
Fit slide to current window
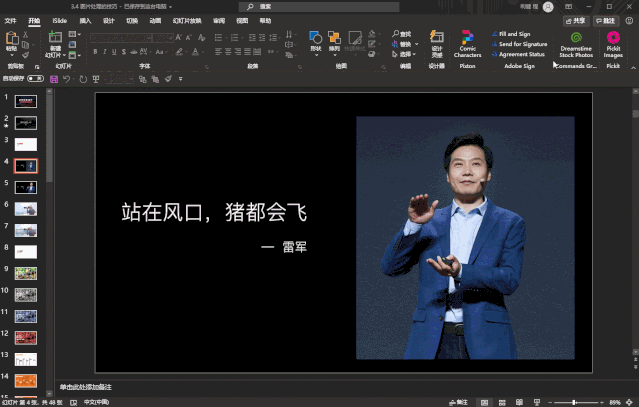629,403
